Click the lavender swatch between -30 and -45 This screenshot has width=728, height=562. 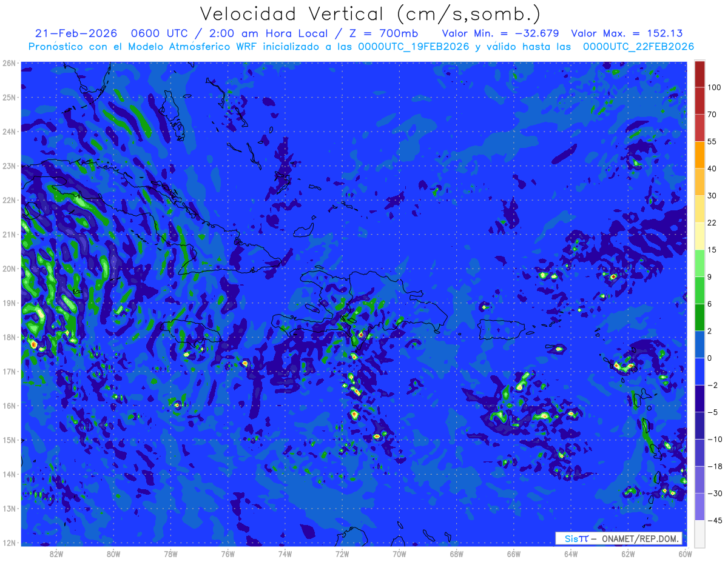point(699,507)
